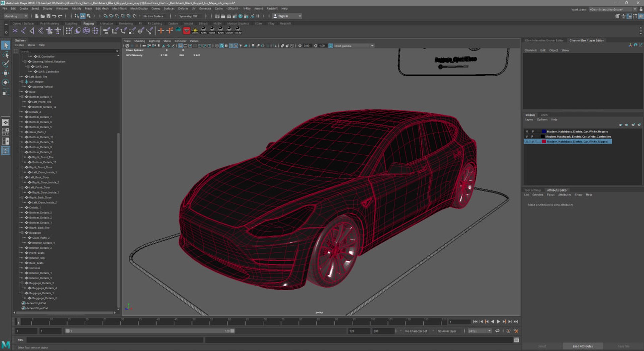
Task: Switch to the Animation shelf tab
Action: click(x=106, y=23)
